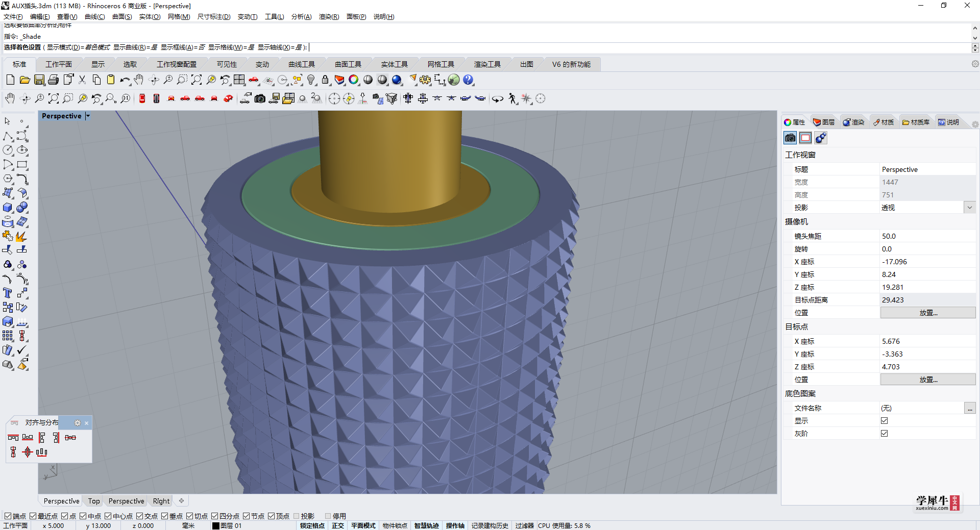Click target point 位置 放置... button
Image resolution: width=980 pixels, height=530 pixels.
(x=928, y=380)
